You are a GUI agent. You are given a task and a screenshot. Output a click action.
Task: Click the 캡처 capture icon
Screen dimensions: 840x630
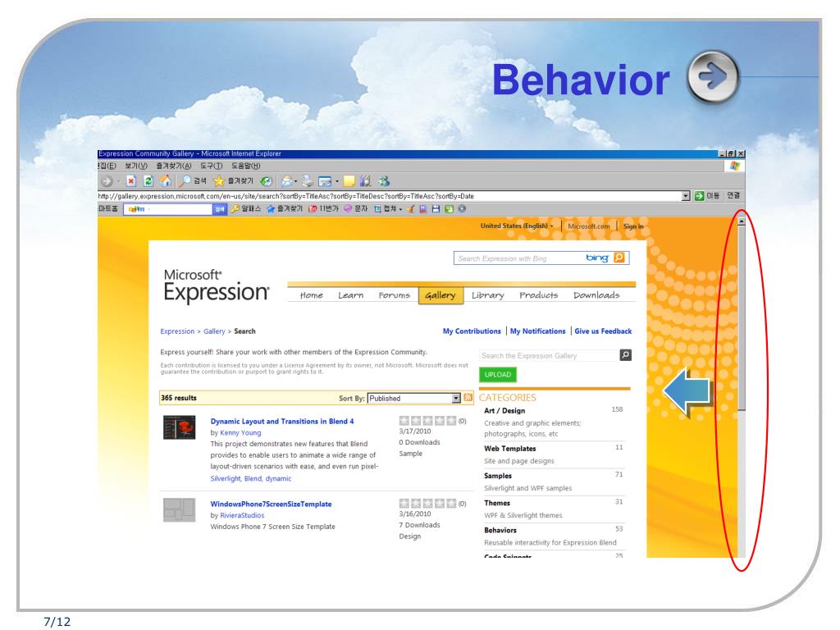coord(377,209)
